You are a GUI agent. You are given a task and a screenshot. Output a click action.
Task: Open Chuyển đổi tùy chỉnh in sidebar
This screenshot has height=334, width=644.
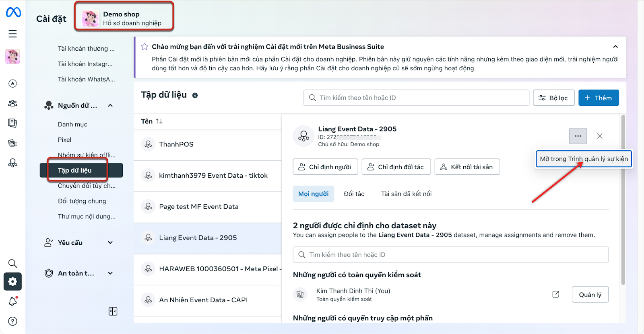pos(87,186)
